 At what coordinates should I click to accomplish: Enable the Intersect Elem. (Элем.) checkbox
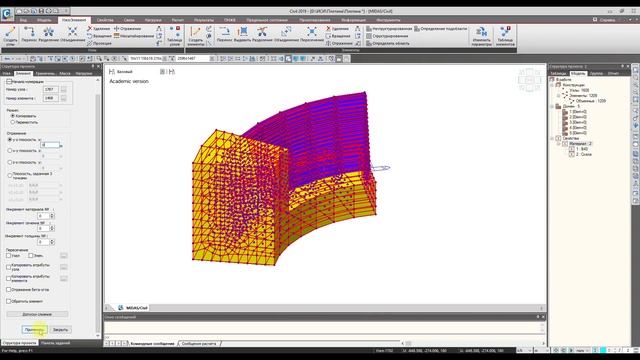31,256
